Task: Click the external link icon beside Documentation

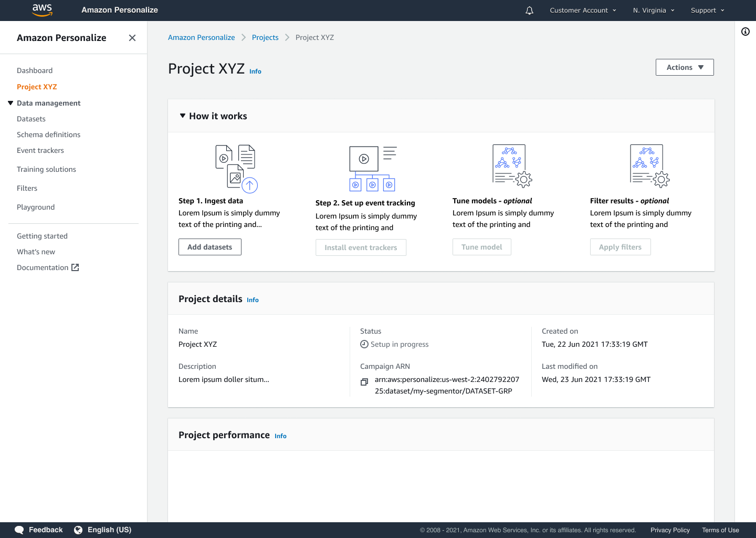Action: (75, 267)
